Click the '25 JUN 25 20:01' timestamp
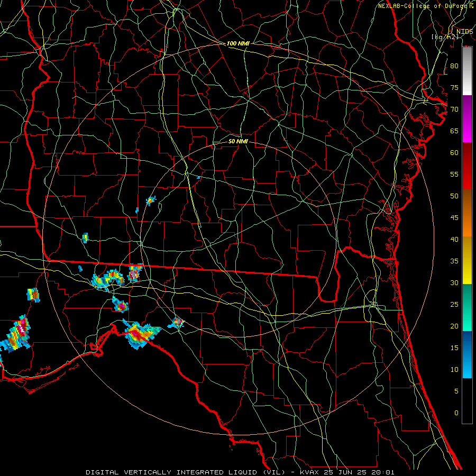The image size is (476, 476). pos(359,472)
